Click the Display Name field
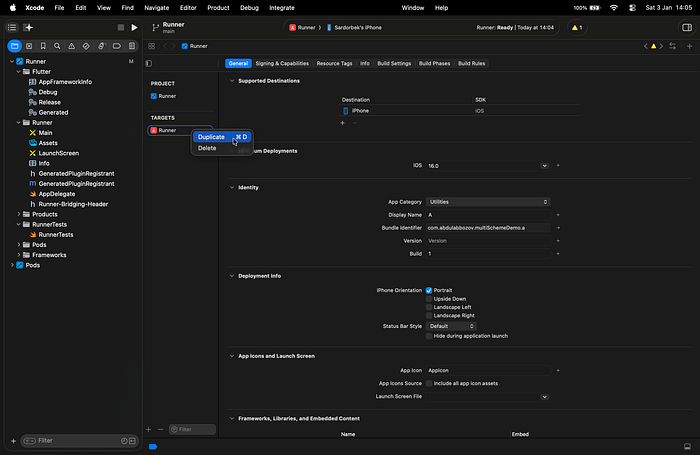 (x=488, y=215)
